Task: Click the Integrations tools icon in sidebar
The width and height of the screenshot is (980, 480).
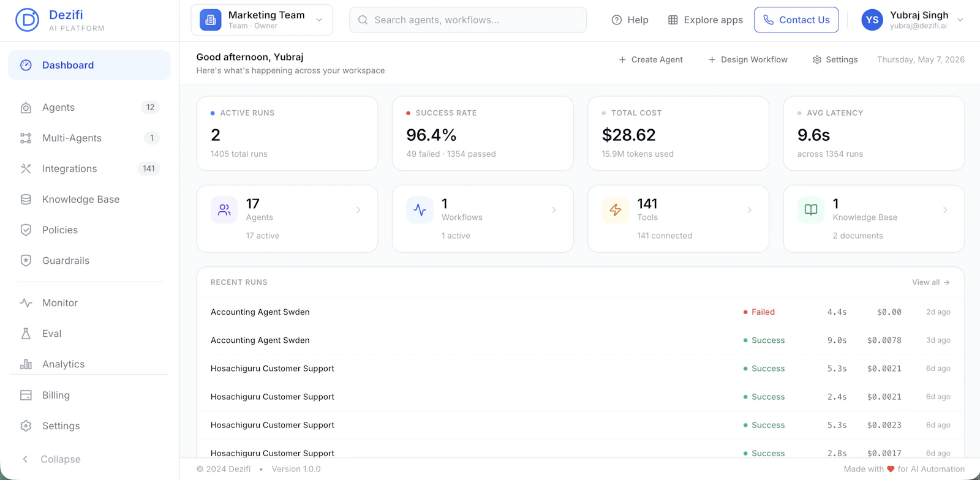Action: click(x=26, y=169)
